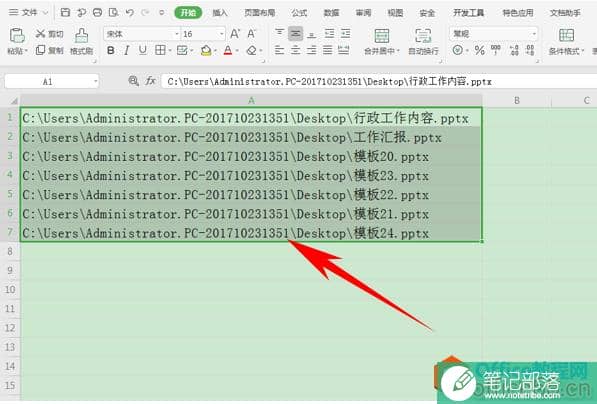Click the Conditional Formatting icon

[566, 35]
